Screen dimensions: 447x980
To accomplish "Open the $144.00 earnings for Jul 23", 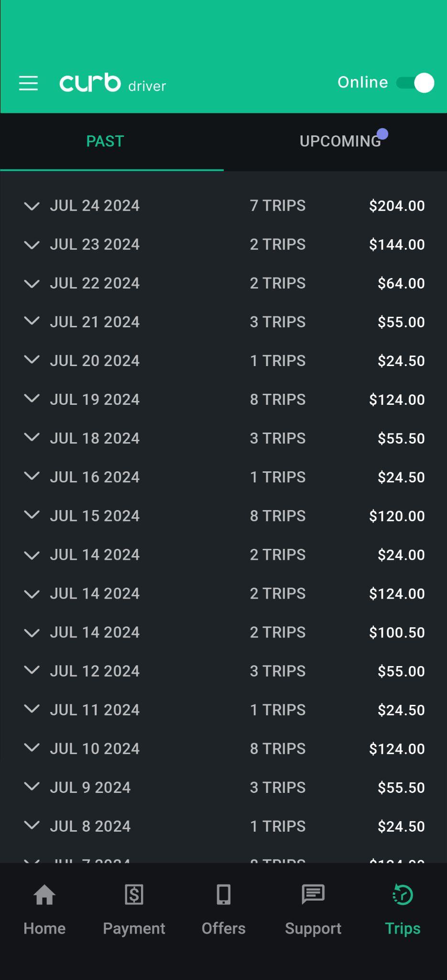I will (x=396, y=245).
